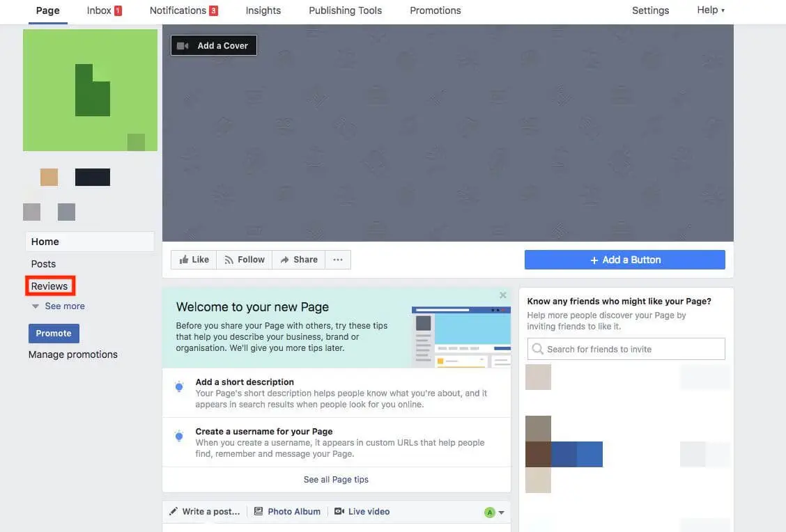The image size is (786, 532).
Task: Open the posting identity dropdown arrow
Action: [501, 513]
